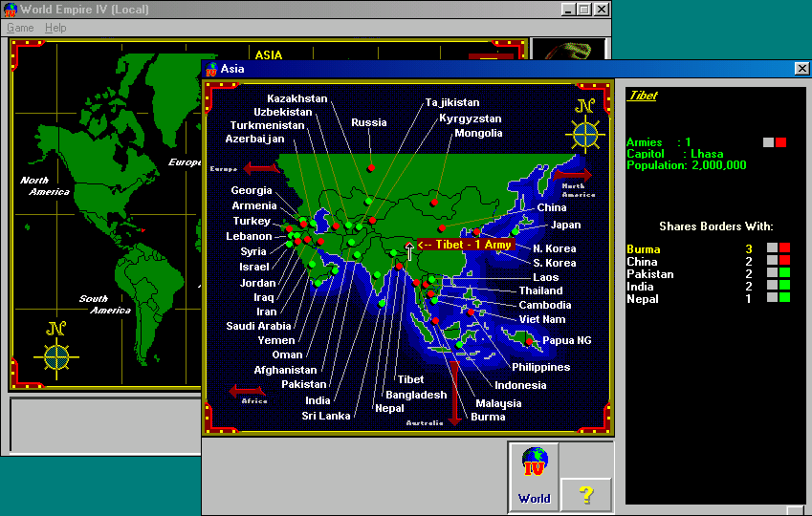Click the compass rose in the Asia map
Screen dimensions: 812x516
585,135
